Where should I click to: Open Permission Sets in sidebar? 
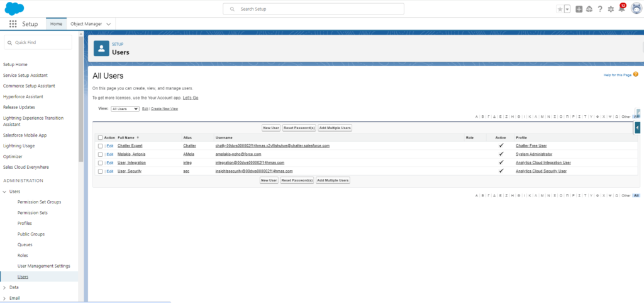[33, 213]
